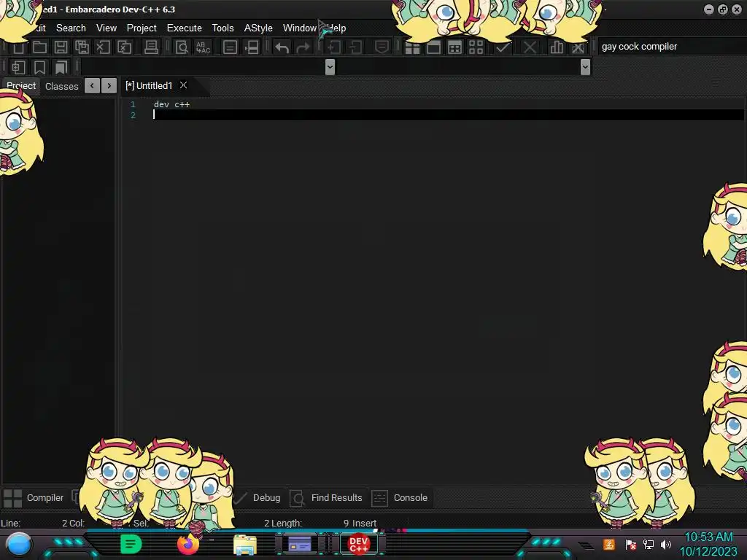Save the file using the Save icon
The height and width of the screenshot is (560, 747).
pos(61,47)
